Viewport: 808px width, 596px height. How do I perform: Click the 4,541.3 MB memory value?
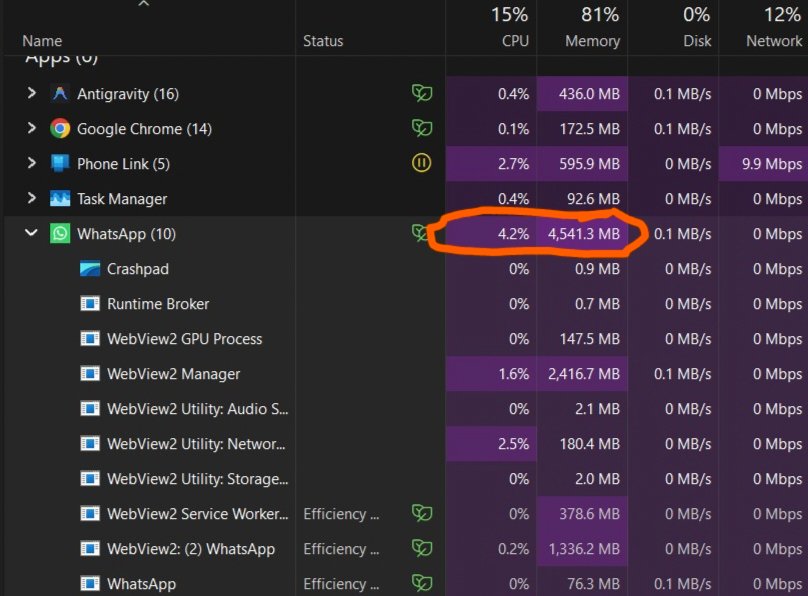click(x=584, y=234)
